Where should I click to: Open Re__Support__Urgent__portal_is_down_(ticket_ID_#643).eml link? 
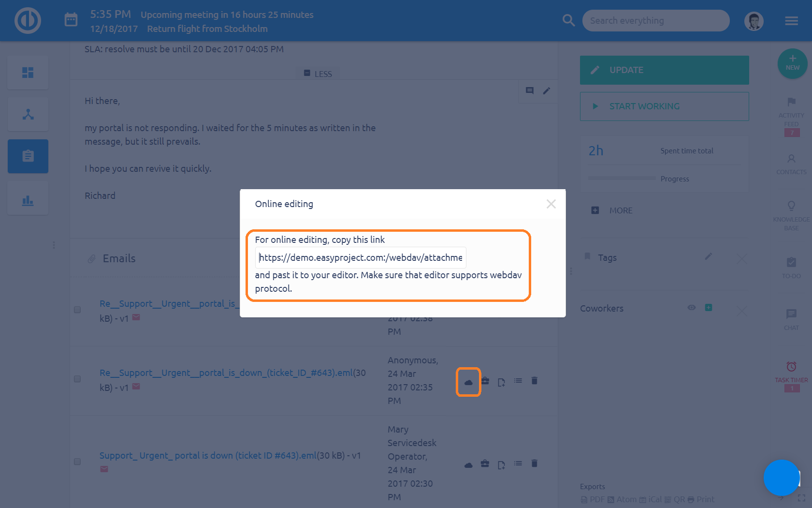(x=226, y=373)
